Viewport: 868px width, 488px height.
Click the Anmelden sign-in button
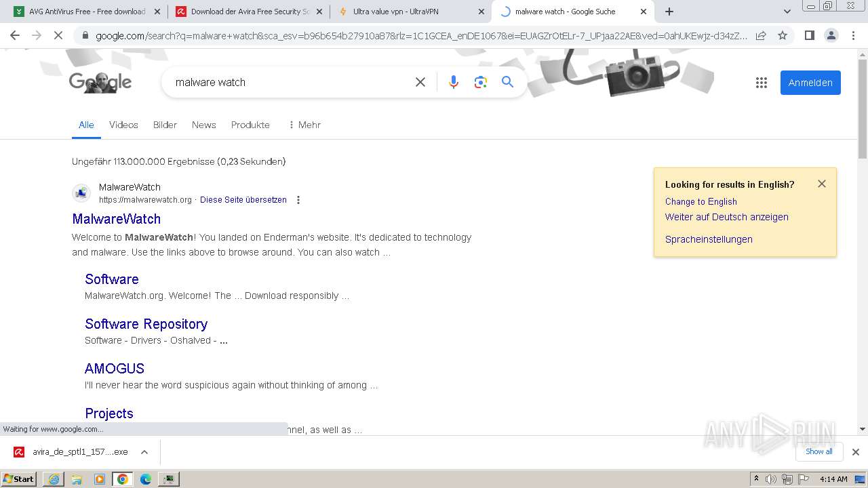point(810,83)
